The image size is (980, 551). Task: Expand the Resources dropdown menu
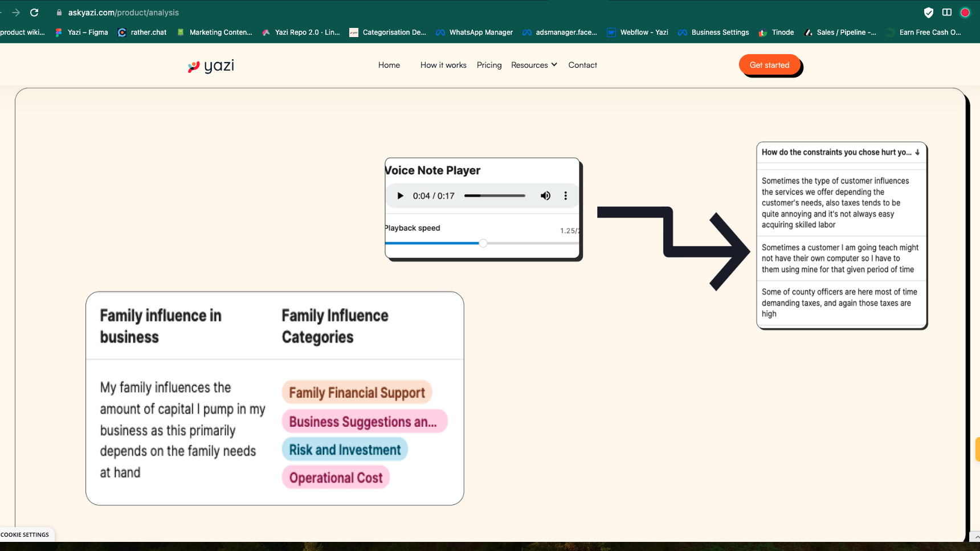(x=534, y=65)
